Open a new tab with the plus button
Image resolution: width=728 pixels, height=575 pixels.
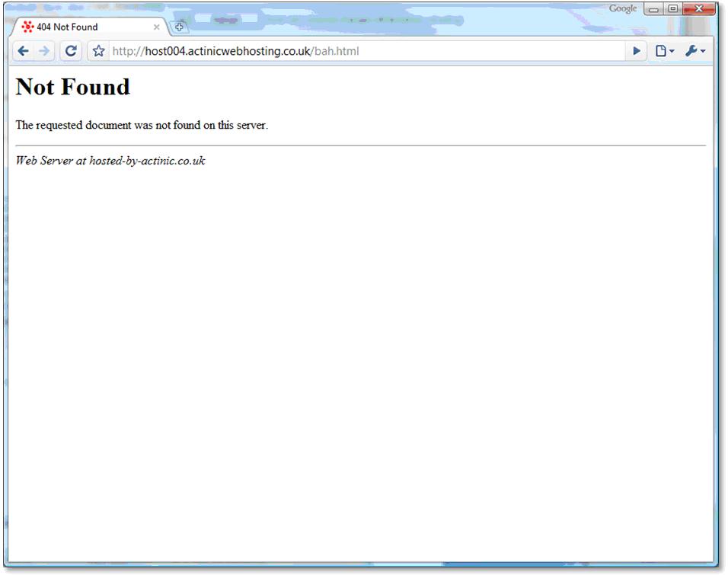coord(180,27)
